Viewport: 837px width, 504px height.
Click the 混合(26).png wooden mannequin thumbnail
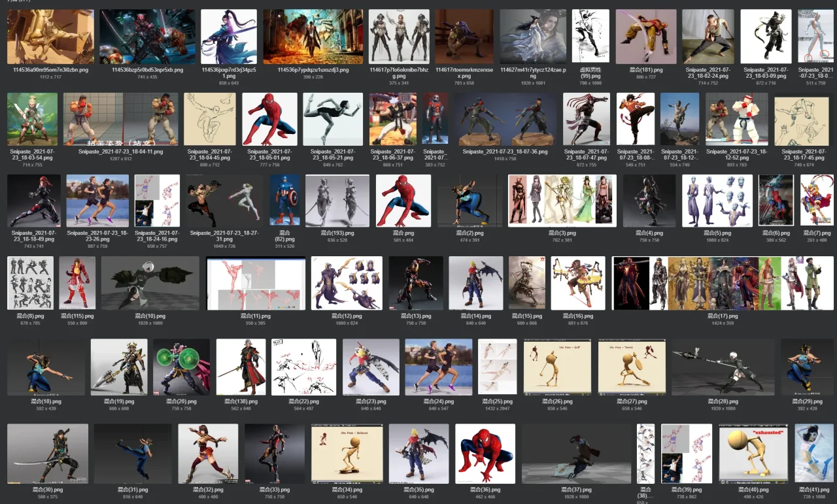point(558,367)
